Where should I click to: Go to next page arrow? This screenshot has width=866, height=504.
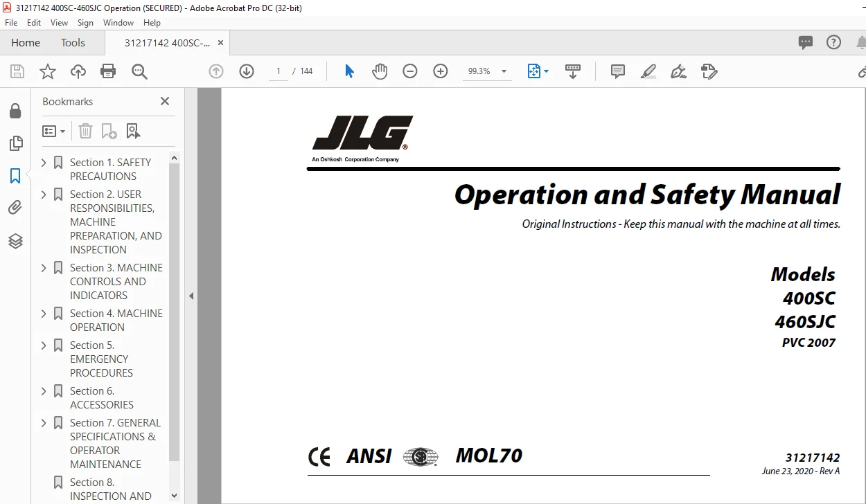point(247,71)
